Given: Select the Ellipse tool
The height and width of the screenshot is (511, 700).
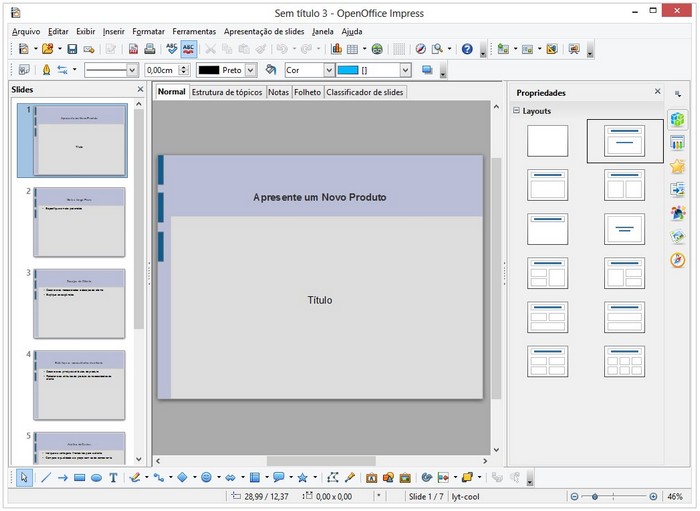Looking at the screenshot, I should pos(96,478).
